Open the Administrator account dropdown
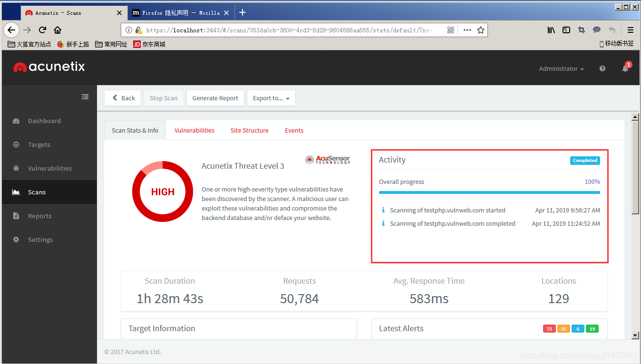Screen dimensions: 641x364 coord(561,68)
